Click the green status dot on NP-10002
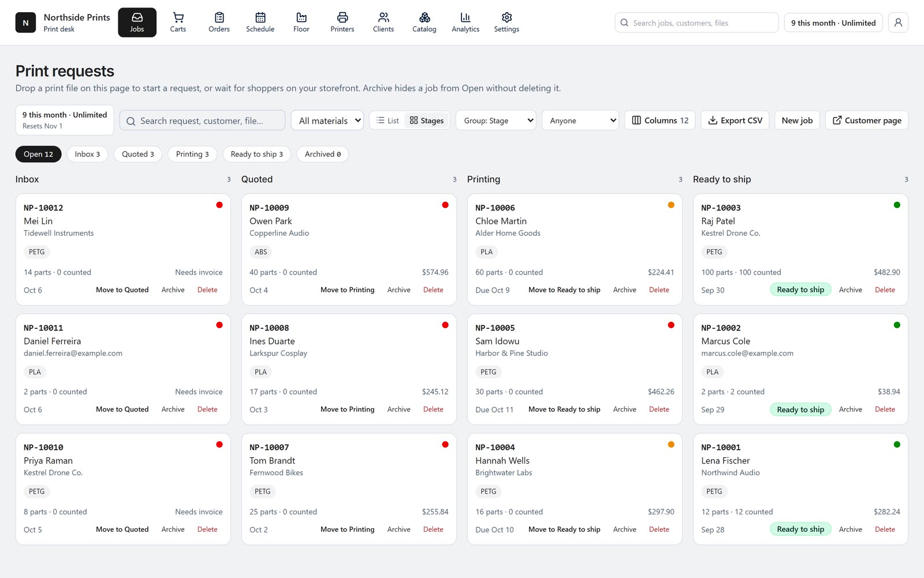The width and height of the screenshot is (924, 578). [x=897, y=325]
